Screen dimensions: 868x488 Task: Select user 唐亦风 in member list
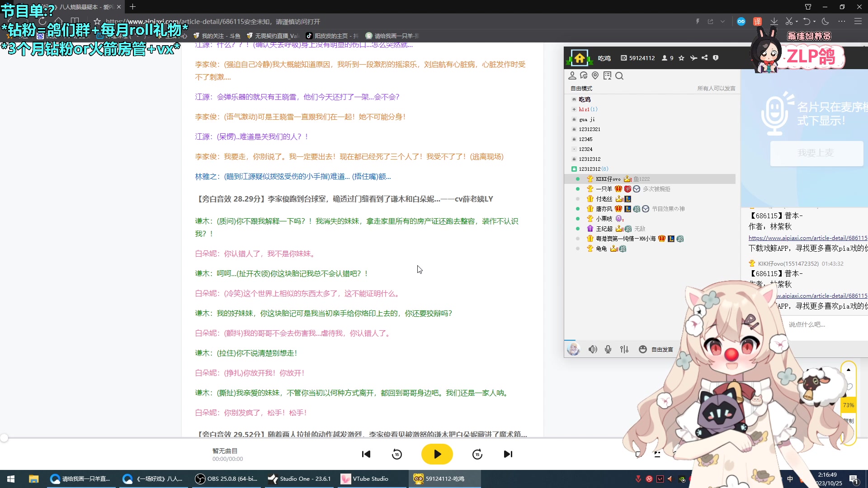click(604, 209)
